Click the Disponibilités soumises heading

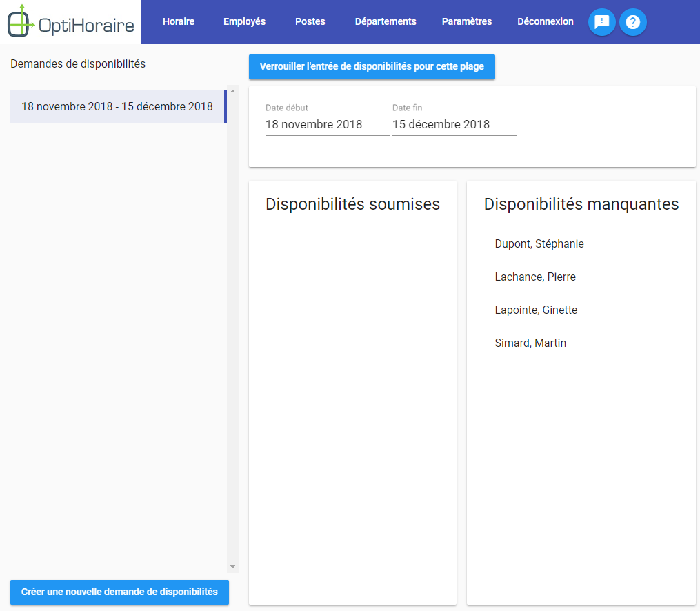click(x=352, y=204)
